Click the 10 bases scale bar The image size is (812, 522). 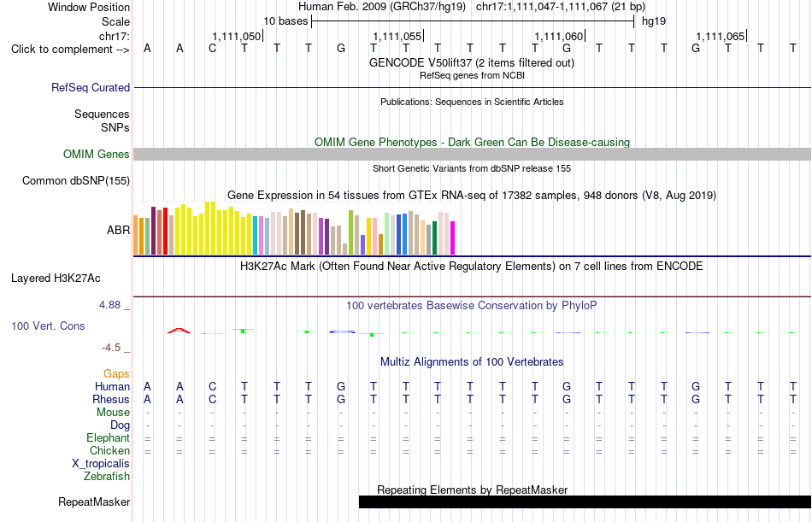pos(473,21)
